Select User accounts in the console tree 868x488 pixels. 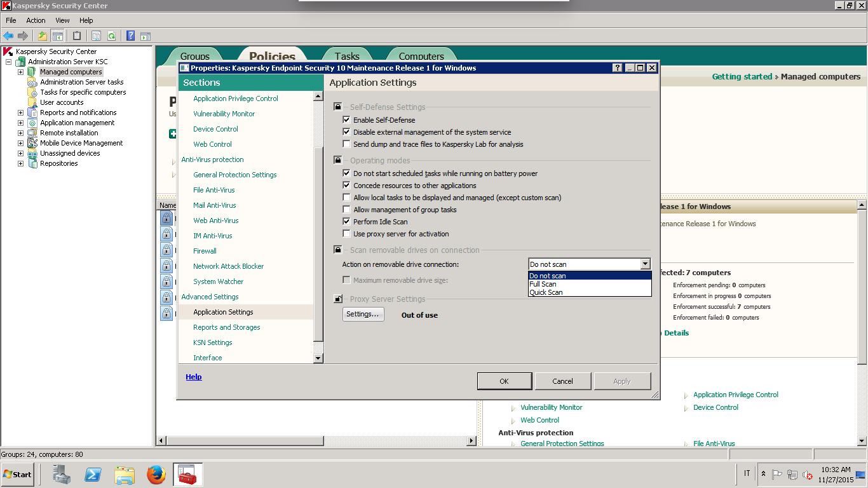[x=62, y=102]
